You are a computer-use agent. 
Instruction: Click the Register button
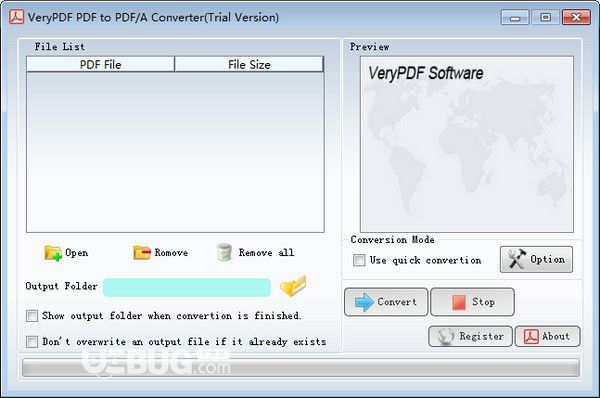point(470,336)
